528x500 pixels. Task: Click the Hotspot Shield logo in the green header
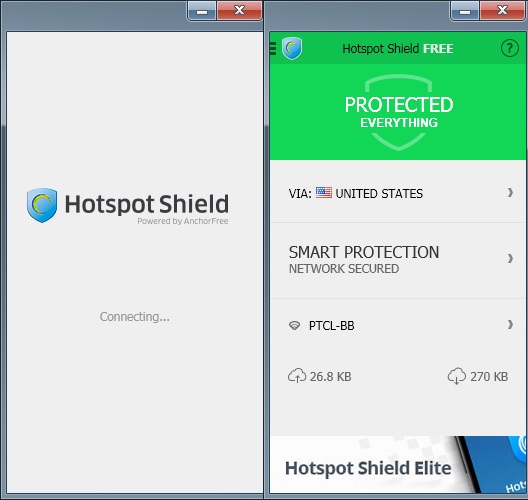coord(292,48)
